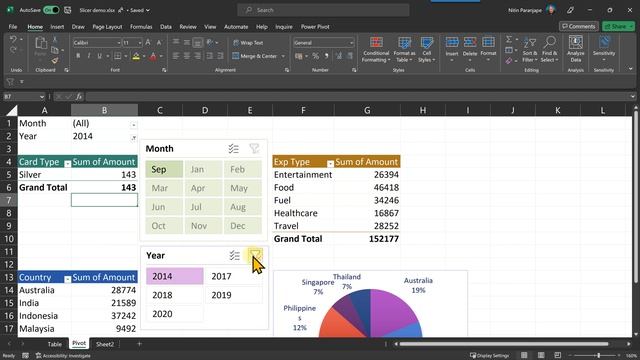Viewport: 640px width, 360px height.
Task: Click the Share button
Action: pyautogui.click(x=618, y=26)
